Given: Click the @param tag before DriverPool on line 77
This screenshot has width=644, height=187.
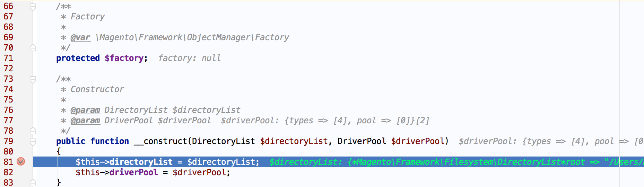Looking at the screenshot, I should (85, 121).
